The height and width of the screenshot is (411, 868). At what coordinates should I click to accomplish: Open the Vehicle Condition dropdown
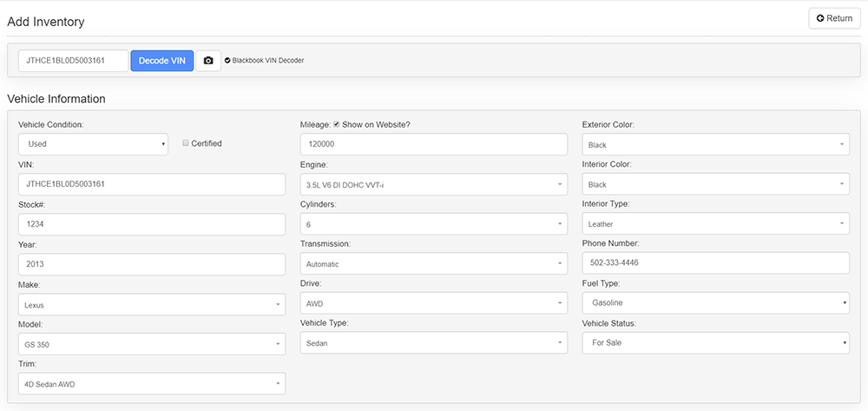pos(93,144)
